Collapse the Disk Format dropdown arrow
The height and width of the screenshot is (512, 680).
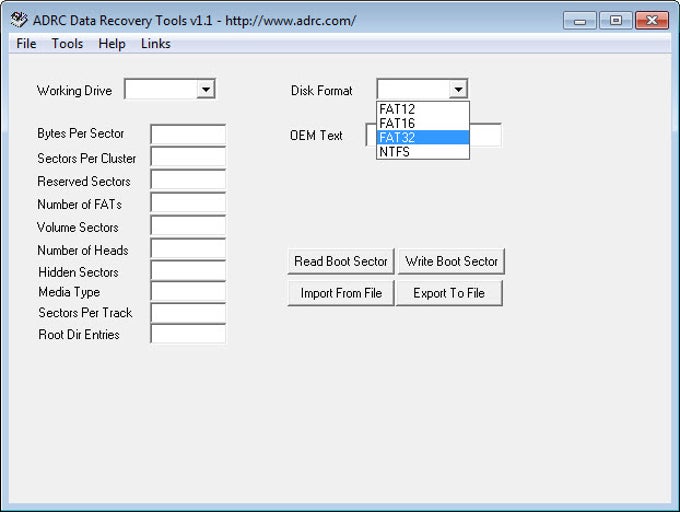pos(458,90)
